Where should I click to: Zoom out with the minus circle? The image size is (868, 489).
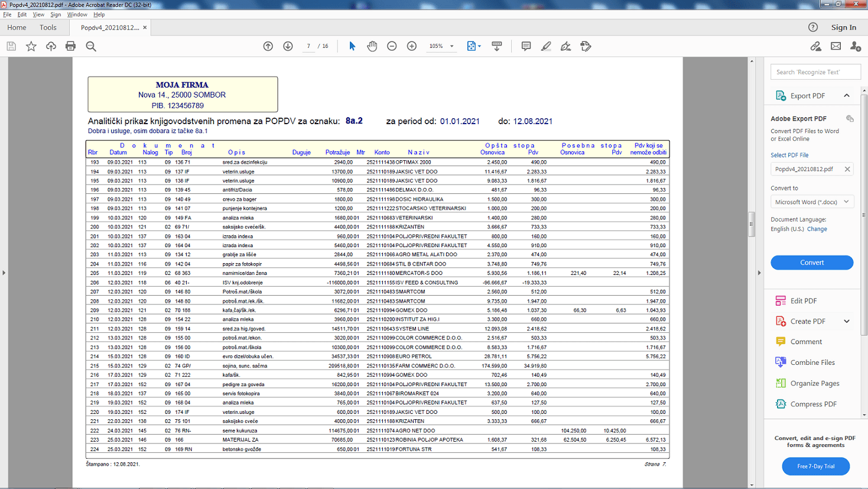tap(392, 46)
